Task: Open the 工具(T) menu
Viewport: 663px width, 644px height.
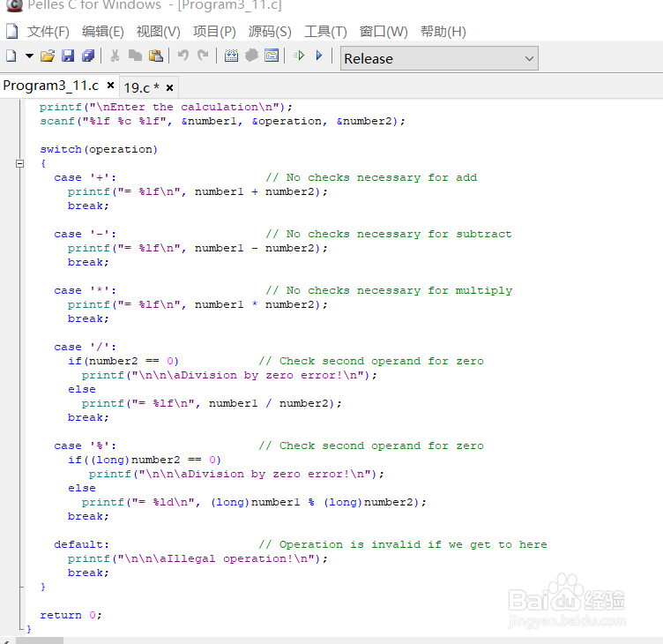Action: 325,32
